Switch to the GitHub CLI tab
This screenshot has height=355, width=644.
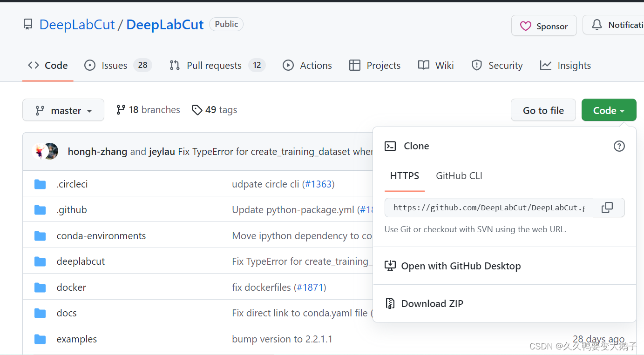[x=459, y=176]
